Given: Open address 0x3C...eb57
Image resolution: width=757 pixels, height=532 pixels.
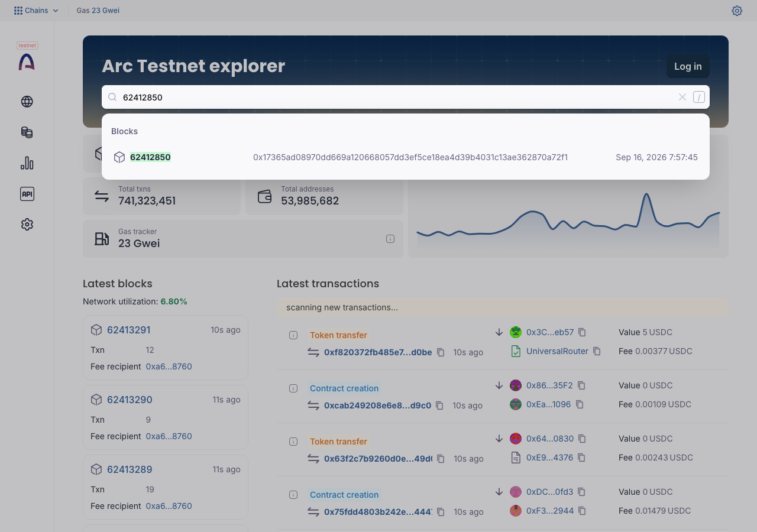Looking at the screenshot, I should pos(550,332).
